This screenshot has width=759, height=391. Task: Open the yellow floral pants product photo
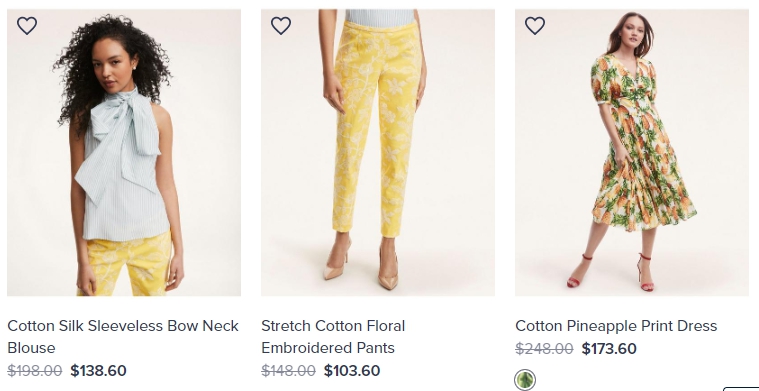378,152
